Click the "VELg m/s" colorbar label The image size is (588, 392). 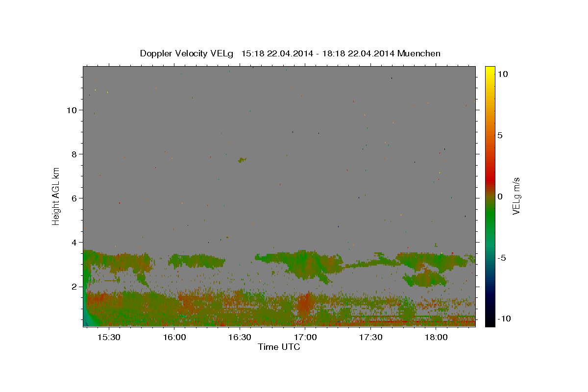point(515,196)
